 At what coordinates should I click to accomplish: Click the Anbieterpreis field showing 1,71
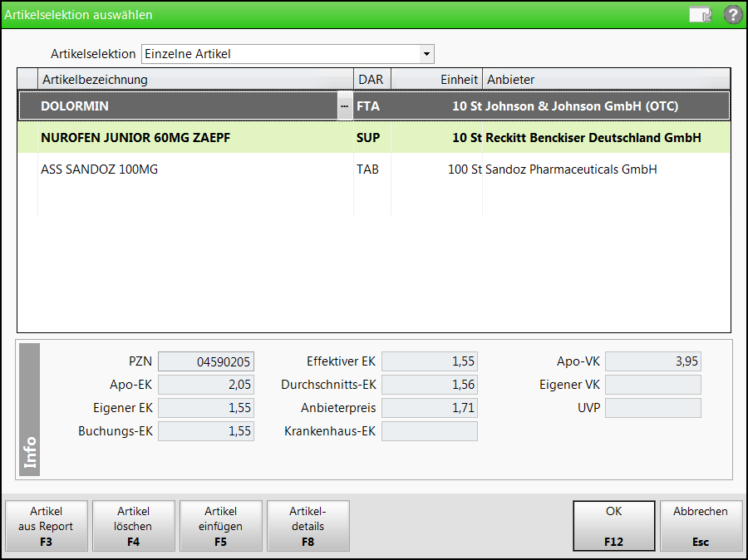coord(430,408)
